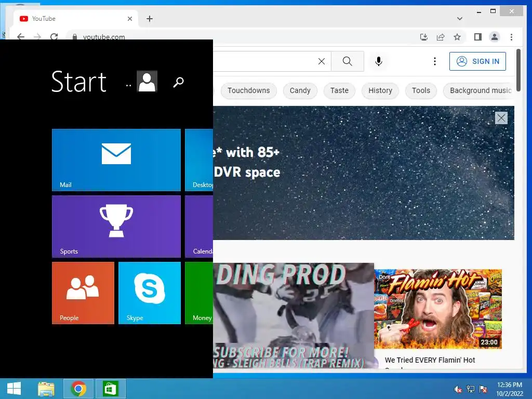Click the DVR space banner ad
The height and width of the screenshot is (399, 532).
[x=363, y=172]
